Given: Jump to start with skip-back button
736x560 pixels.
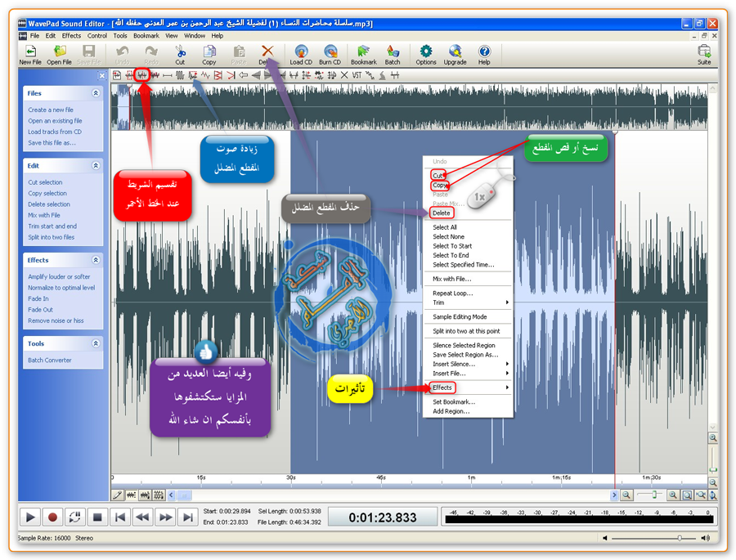Looking at the screenshot, I should click(x=120, y=517).
